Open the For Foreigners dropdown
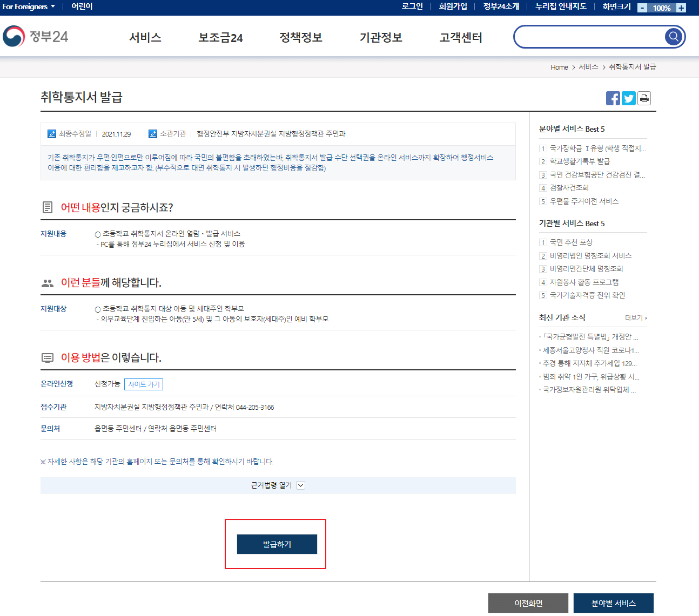699x616 pixels. tap(29, 6)
